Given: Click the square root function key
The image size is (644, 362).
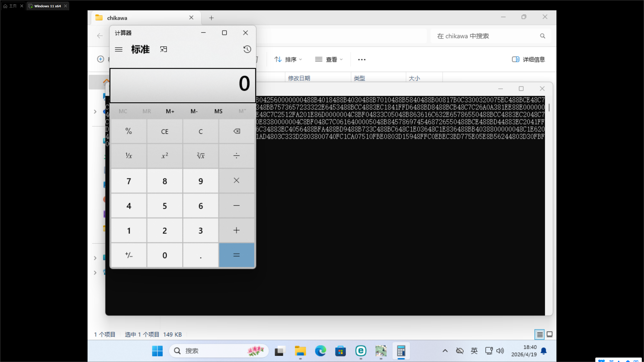Looking at the screenshot, I should click(x=200, y=156).
